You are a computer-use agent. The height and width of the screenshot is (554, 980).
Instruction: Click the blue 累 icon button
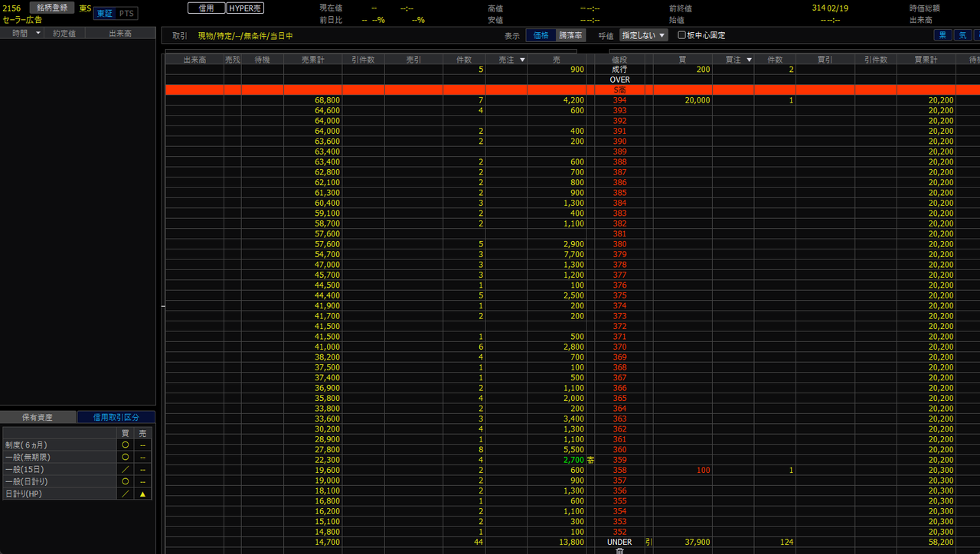click(942, 35)
